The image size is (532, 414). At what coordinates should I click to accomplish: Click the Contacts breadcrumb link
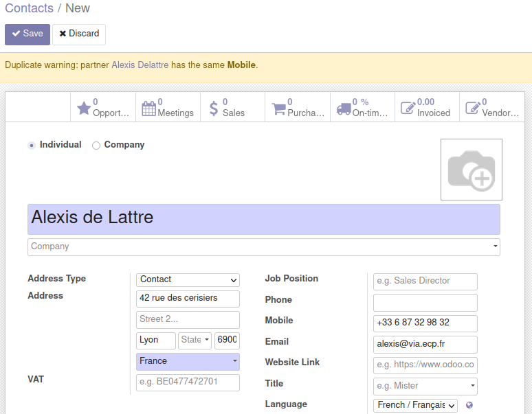coord(29,8)
